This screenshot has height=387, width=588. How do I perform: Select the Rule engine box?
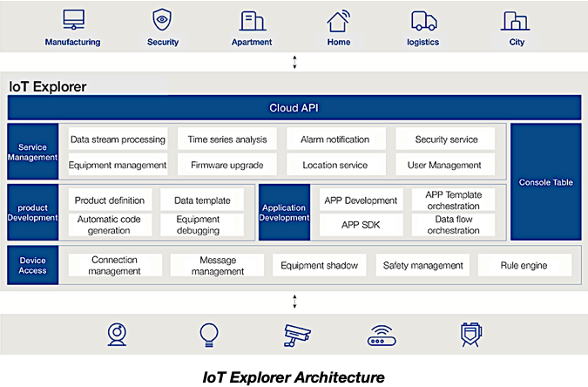pyautogui.click(x=524, y=265)
